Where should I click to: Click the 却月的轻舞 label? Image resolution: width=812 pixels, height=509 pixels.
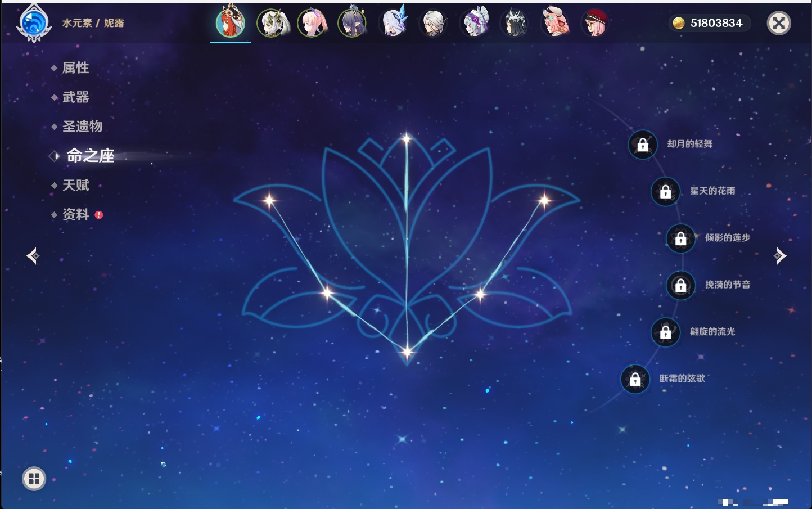coord(690,144)
